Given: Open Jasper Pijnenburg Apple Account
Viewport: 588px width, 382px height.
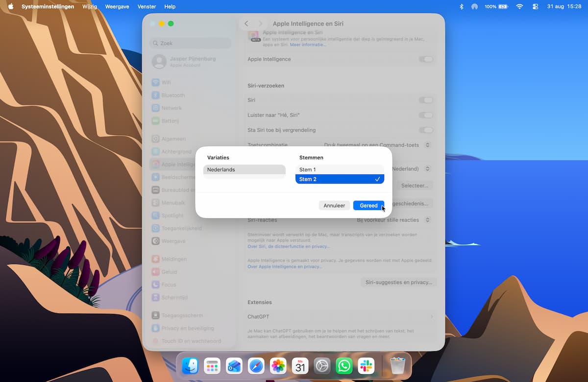Looking at the screenshot, I should (190, 61).
